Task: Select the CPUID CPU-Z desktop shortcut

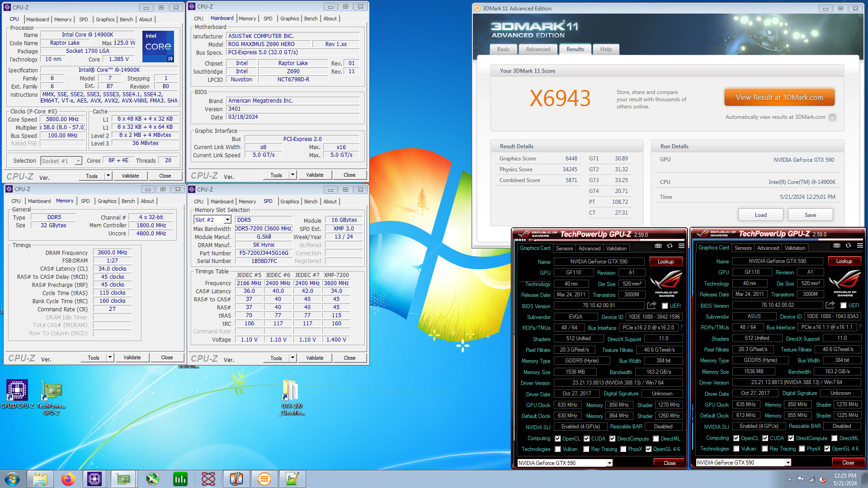Action: [17, 394]
